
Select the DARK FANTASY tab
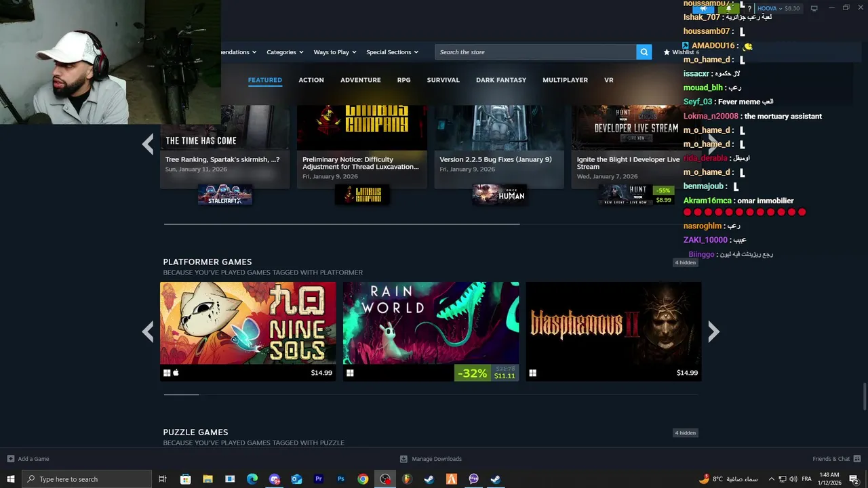[x=501, y=80]
